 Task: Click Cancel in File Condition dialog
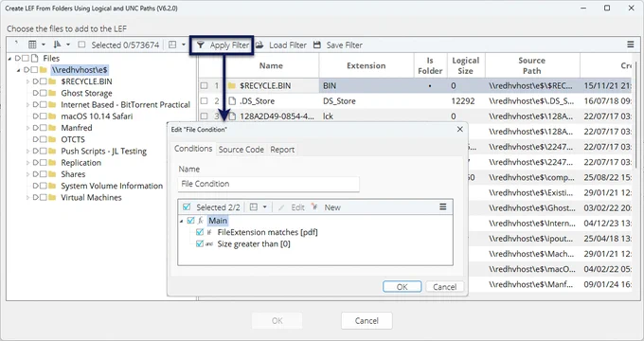(444, 287)
